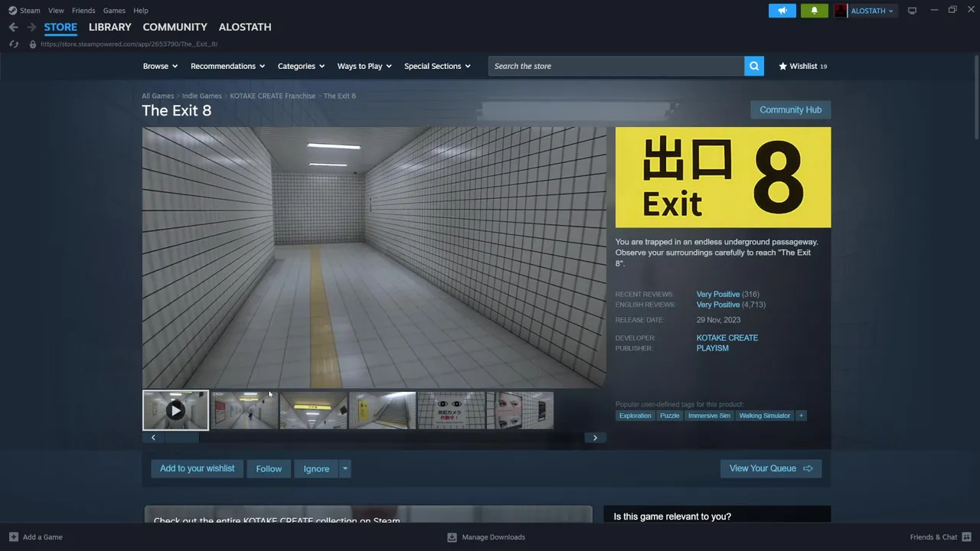Switch to the STORE tab
The height and width of the screenshot is (551, 980).
coord(60,27)
